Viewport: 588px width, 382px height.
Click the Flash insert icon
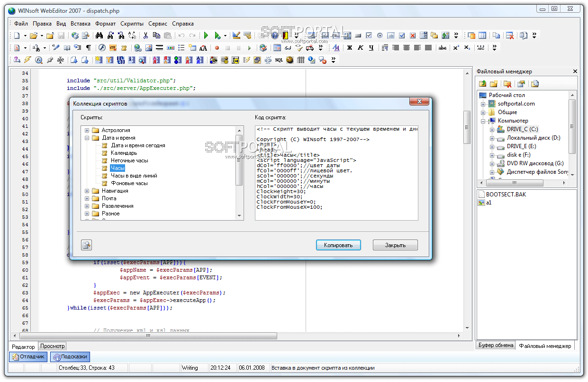[x=101, y=48]
